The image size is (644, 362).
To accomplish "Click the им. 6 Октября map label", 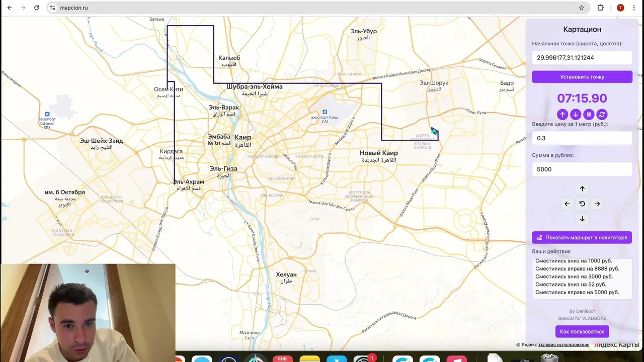I will point(64,193).
